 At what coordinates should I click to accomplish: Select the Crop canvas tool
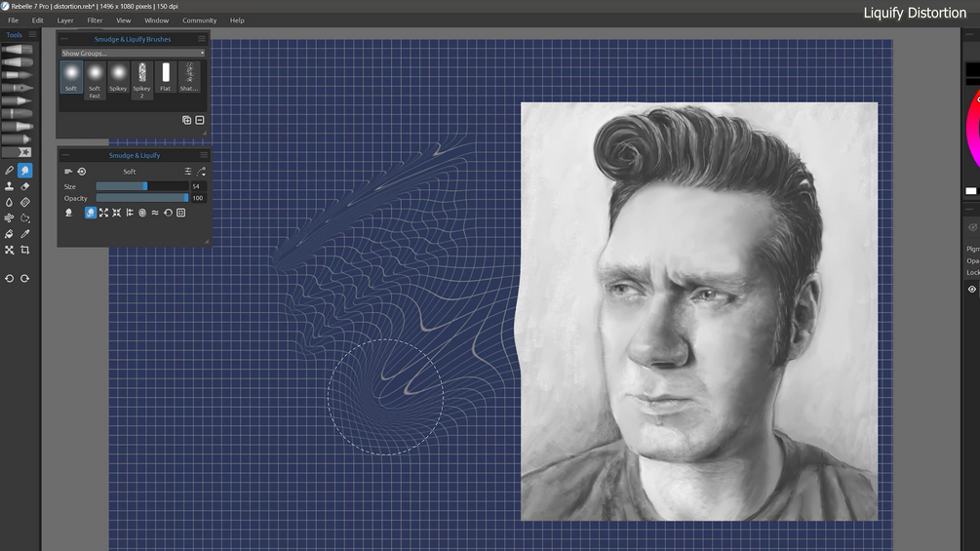[x=25, y=250]
